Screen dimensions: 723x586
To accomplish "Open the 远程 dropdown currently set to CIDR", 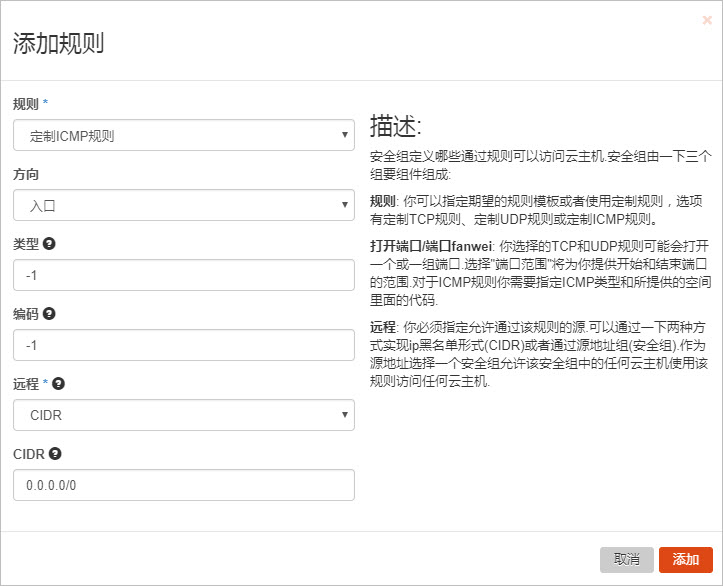I will coord(184,415).
